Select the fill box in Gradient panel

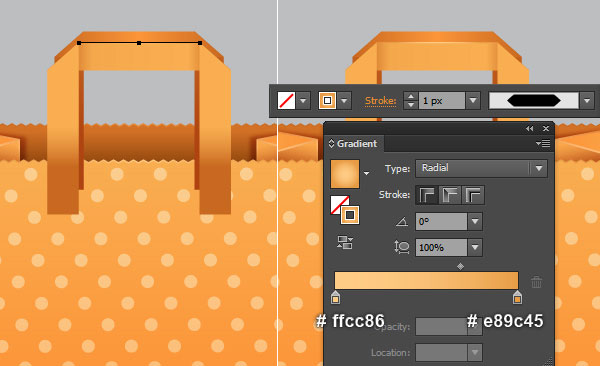coord(337,203)
